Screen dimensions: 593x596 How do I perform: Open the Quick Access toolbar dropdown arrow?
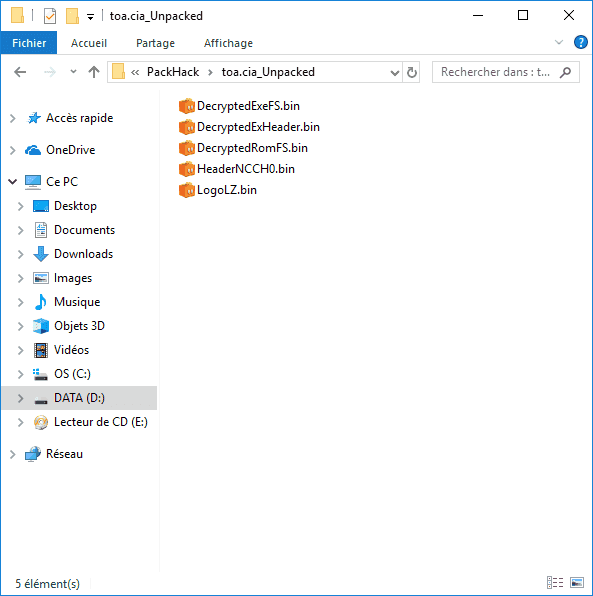(90, 17)
